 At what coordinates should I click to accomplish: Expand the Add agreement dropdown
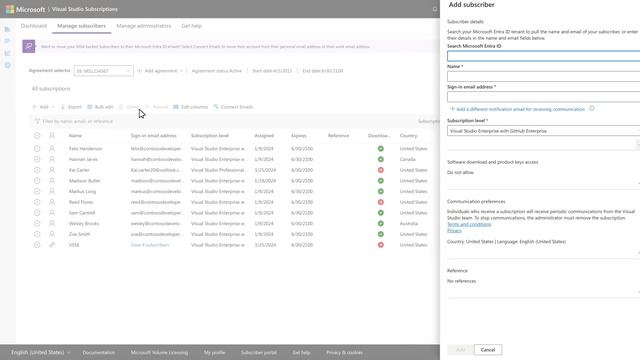click(160, 71)
